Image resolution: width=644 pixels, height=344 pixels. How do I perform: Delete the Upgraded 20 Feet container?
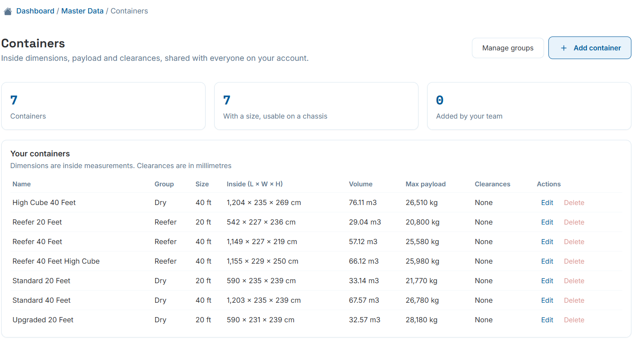pos(574,320)
